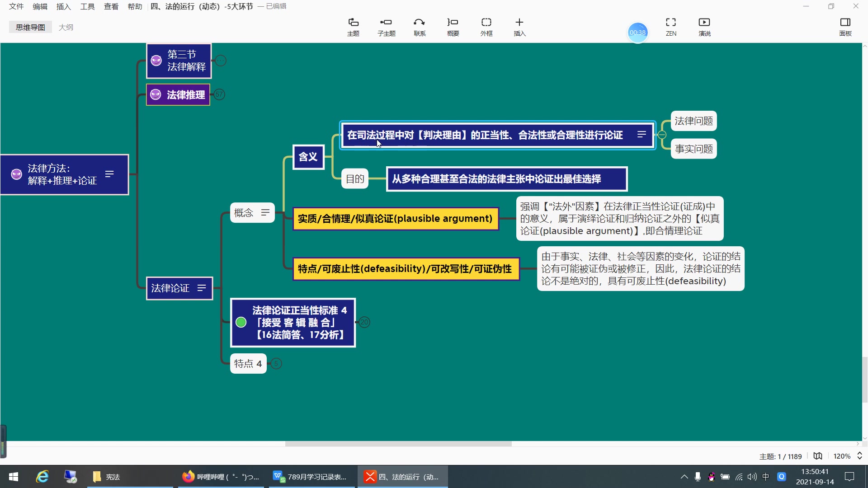The height and width of the screenshot is (488, 868).
Task: Click emoji marker on 法律方法 topic
Action: coord(16,174)
